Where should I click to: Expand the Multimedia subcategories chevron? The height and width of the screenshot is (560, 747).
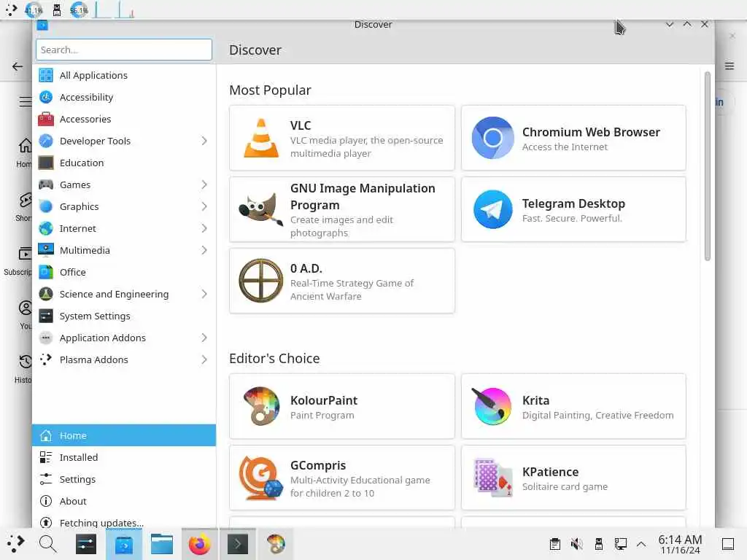(x=204, y=251)
